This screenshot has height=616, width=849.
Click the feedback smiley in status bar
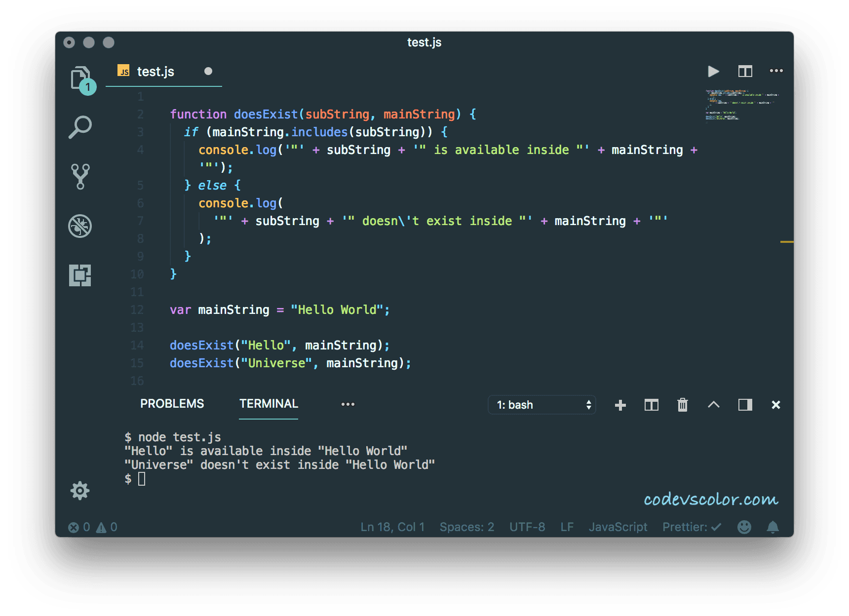[x=744, y=527]
